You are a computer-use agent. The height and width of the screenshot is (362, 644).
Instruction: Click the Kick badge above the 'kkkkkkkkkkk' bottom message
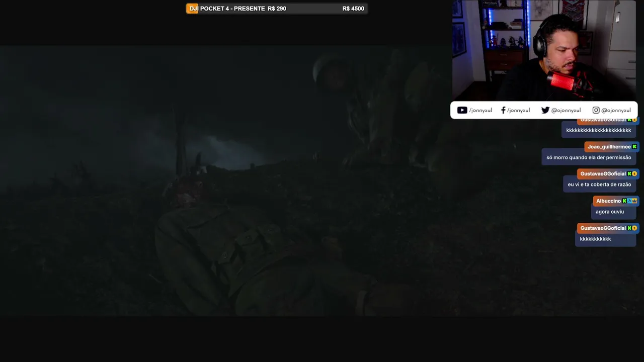629,228
